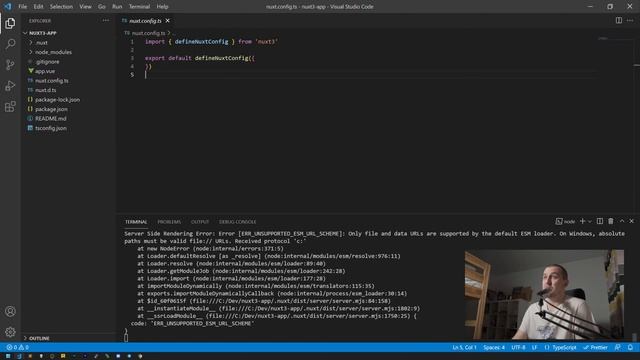
Task: Open the View menu
Action: [x=85, y=7]
